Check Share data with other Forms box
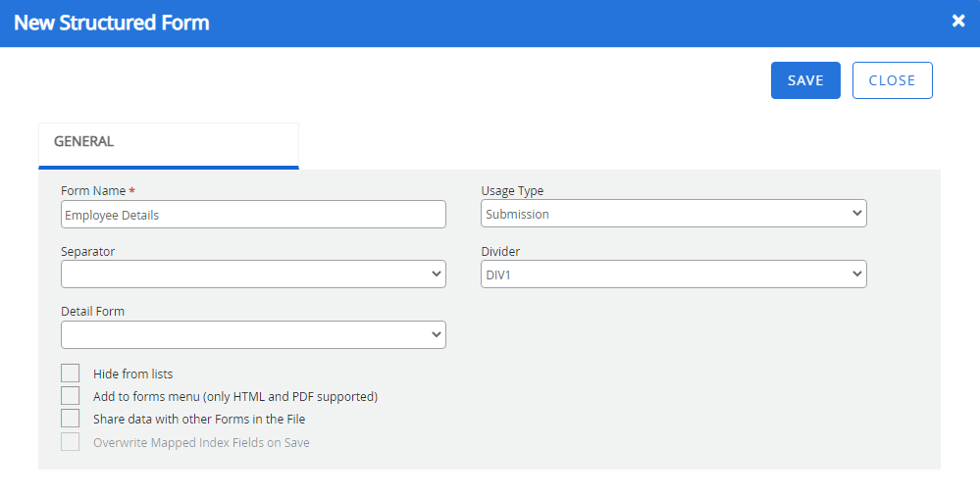The image size is (980, 498). [70, 419]
